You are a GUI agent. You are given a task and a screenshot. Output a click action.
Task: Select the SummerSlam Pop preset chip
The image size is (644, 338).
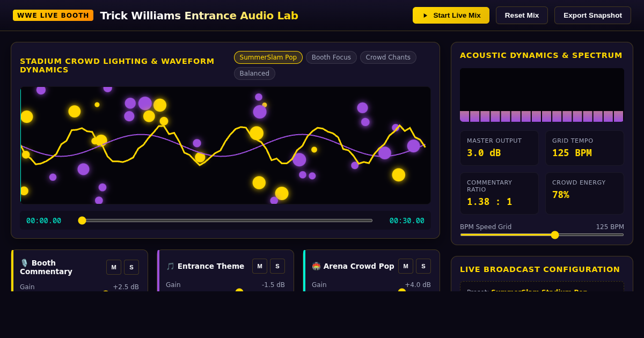[x=268, y=57]
